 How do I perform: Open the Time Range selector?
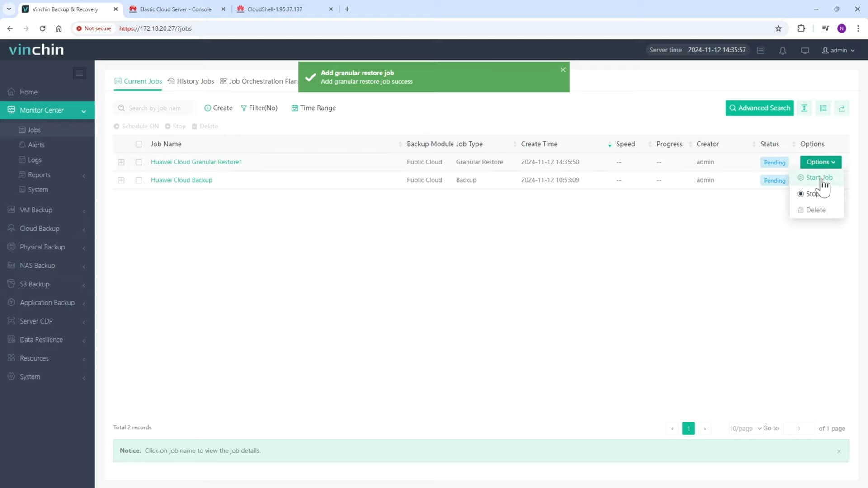314,108
